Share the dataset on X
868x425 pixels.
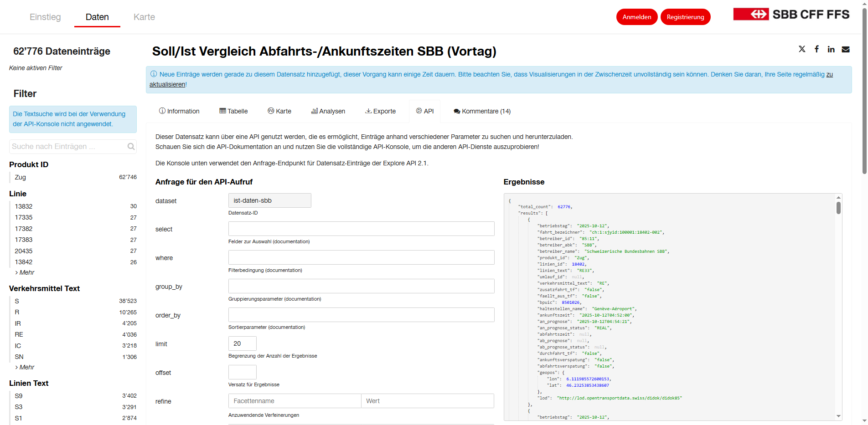click(802, 49)
